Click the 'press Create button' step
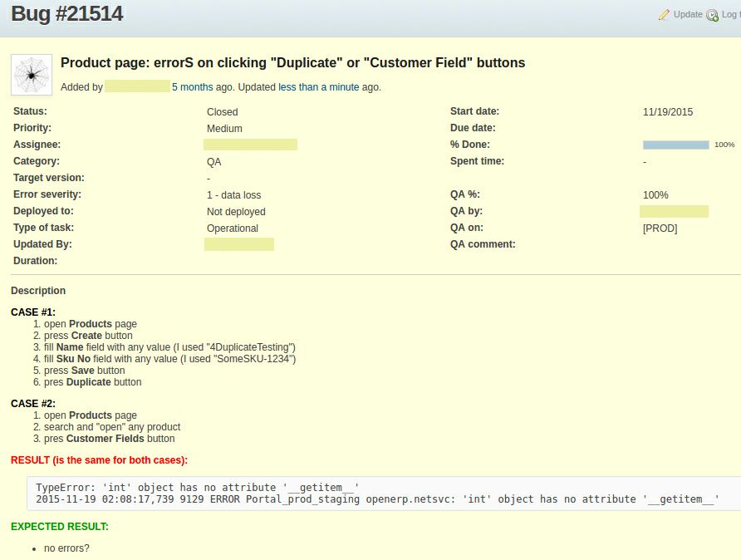This screenshot has width=741, height=560. (88, 336)
